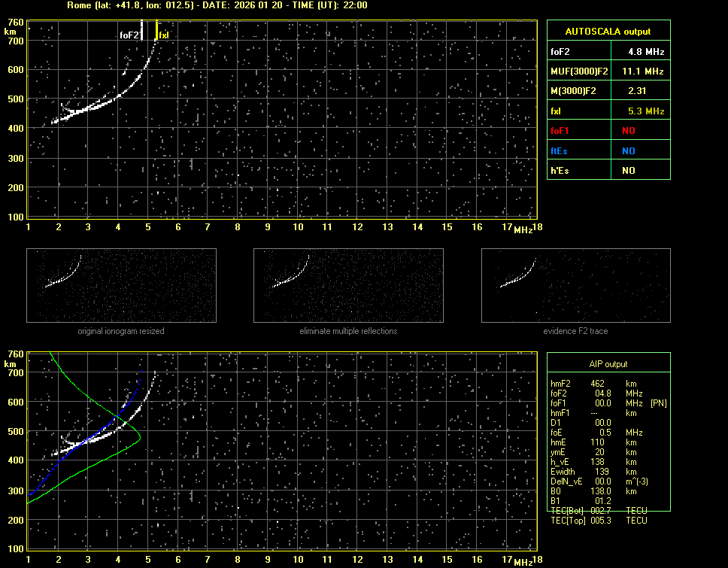Viewport: 728px width, 568px height.
Task: Click the yellow fxI marker on top ionogram
Action: pos(156,30)
